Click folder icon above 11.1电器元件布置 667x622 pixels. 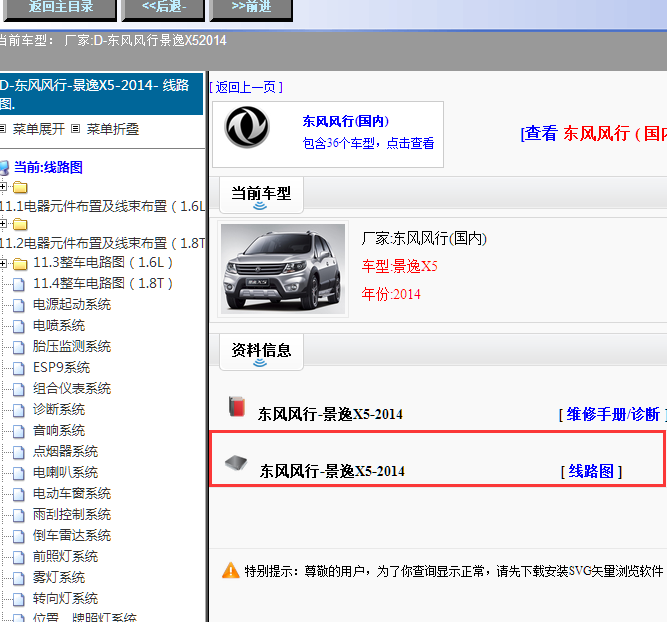coord(20,187)
